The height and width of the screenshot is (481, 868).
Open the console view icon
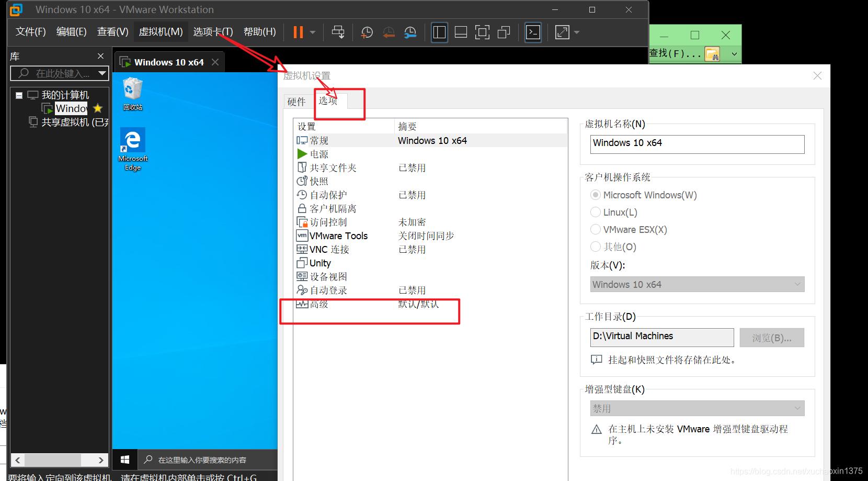tap(533, 32)
